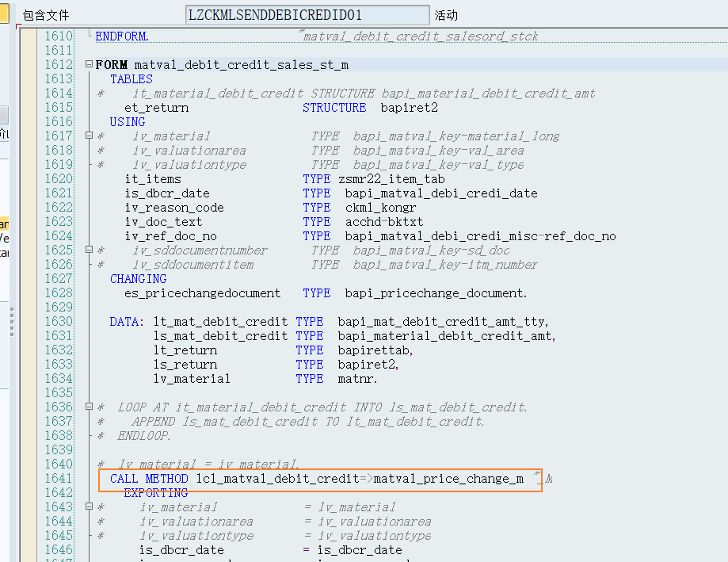The height and width of the screenshot is (562, 728).
Task: Click CHANGING keyword on line 1627
Action: (x=139, y=279)
